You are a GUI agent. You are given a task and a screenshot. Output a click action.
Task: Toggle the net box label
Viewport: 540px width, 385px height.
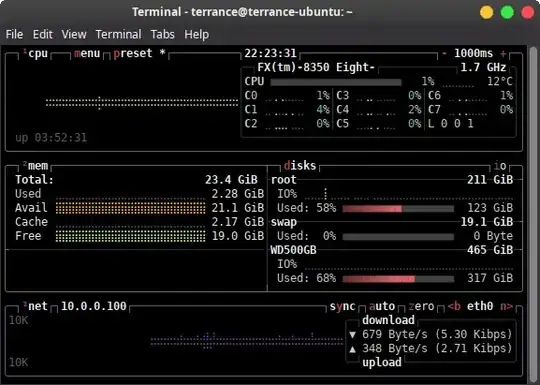coord(38,306)
